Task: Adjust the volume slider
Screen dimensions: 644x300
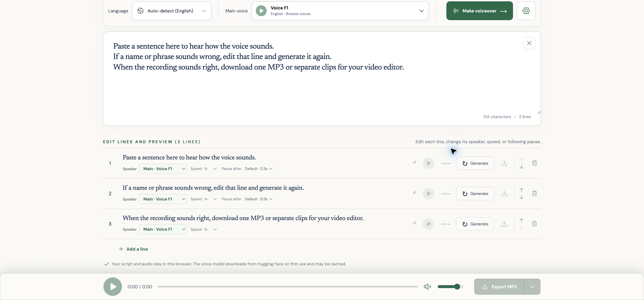Action: (450, 286)
